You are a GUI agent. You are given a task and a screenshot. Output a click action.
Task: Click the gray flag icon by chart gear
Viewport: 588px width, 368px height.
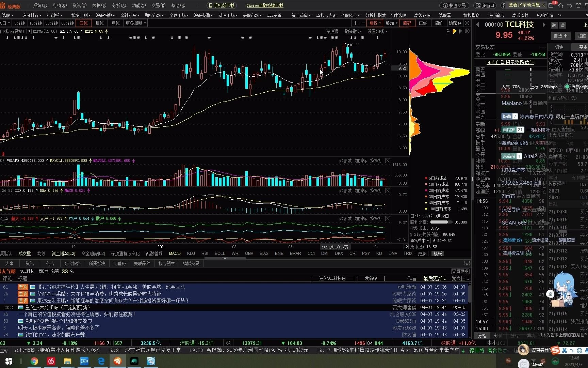pos(461,31)
